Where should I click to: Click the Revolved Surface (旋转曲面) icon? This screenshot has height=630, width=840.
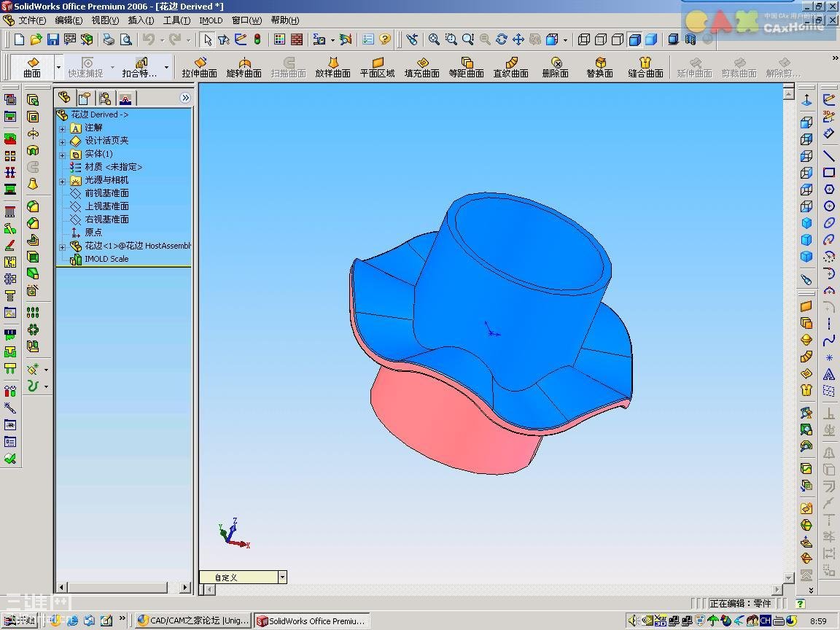tap(244, 68)
